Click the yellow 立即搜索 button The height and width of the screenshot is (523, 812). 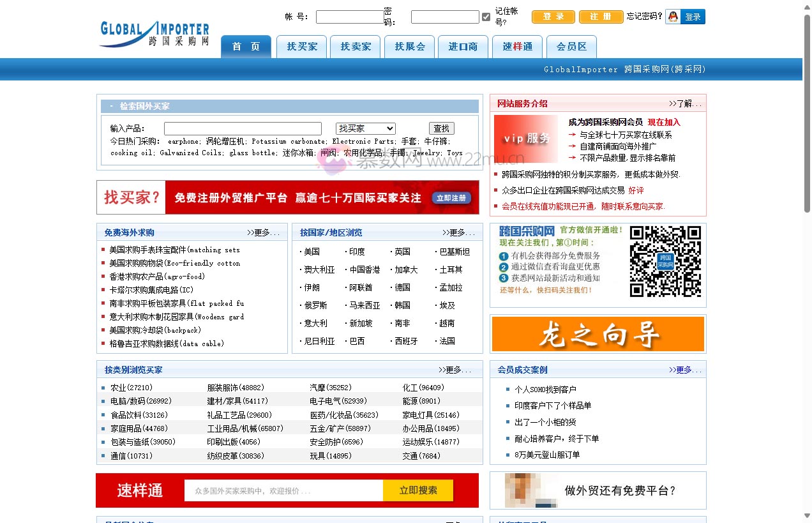click(418, 490)
